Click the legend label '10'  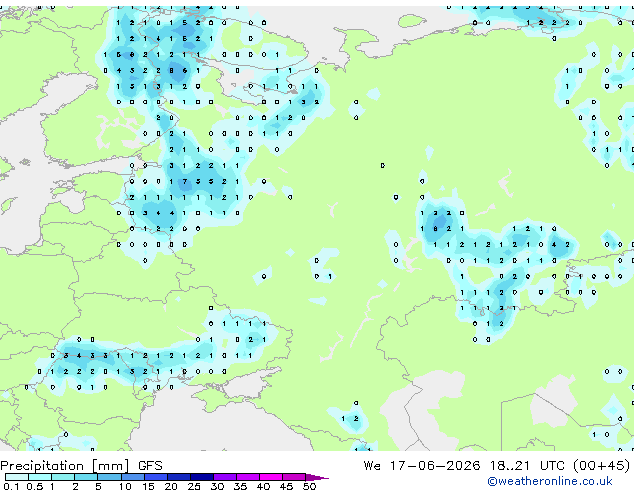125,486
